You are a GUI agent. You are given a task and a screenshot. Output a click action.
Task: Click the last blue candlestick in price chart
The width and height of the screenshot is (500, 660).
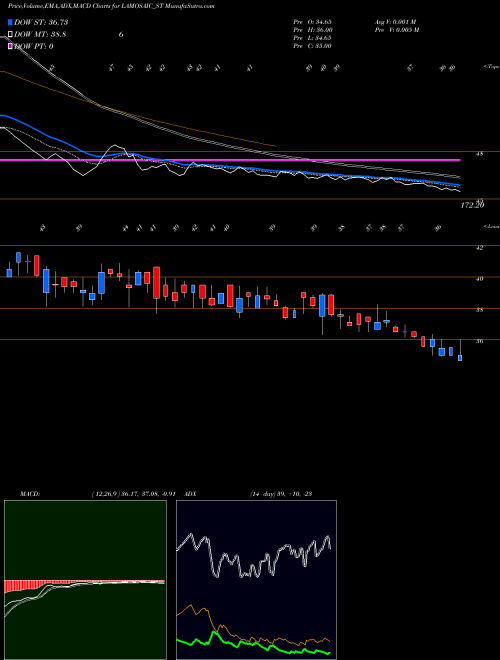460,358
